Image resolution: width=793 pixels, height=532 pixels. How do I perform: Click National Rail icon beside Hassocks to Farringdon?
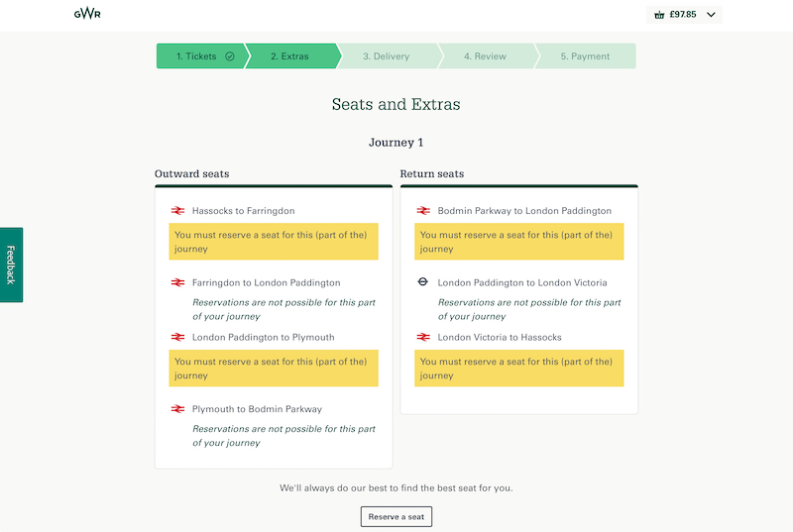coord(177,211)
